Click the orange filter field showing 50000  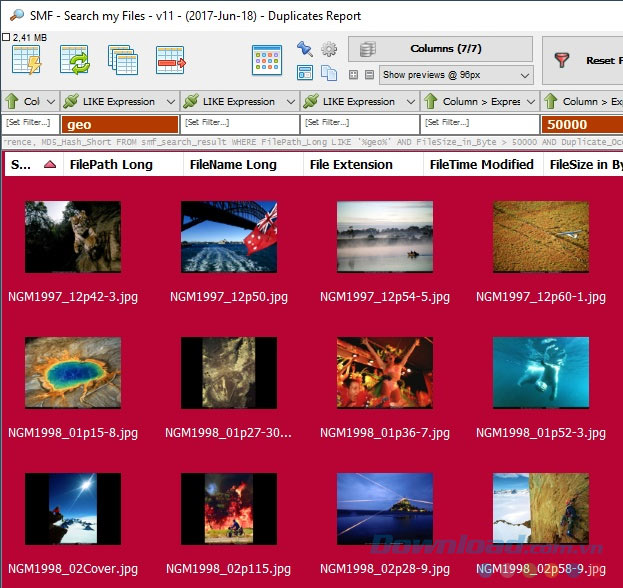[x=580, y=125]
